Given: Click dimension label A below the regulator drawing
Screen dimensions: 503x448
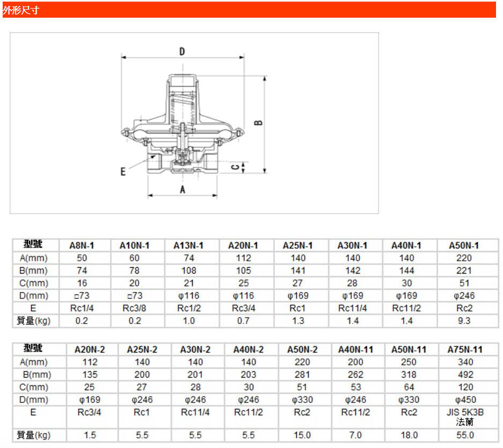Looking at the screenshot, I should 182,190.
